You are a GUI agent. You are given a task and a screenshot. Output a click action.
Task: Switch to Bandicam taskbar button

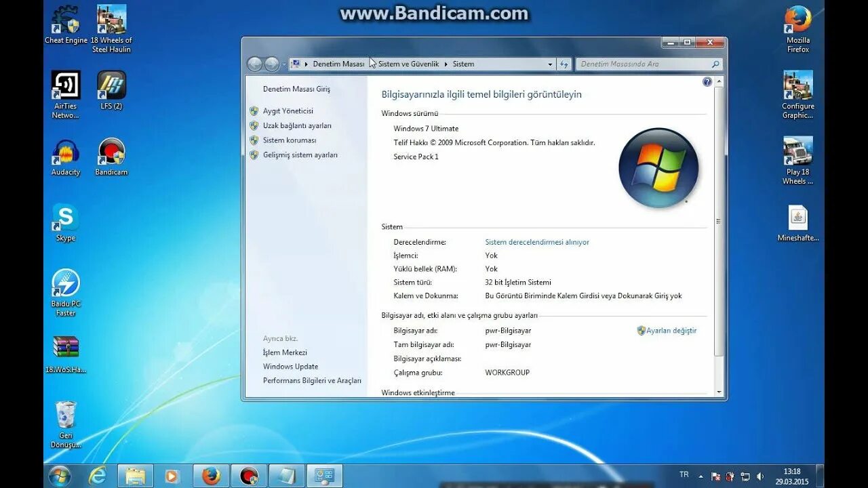click(249, 476)
